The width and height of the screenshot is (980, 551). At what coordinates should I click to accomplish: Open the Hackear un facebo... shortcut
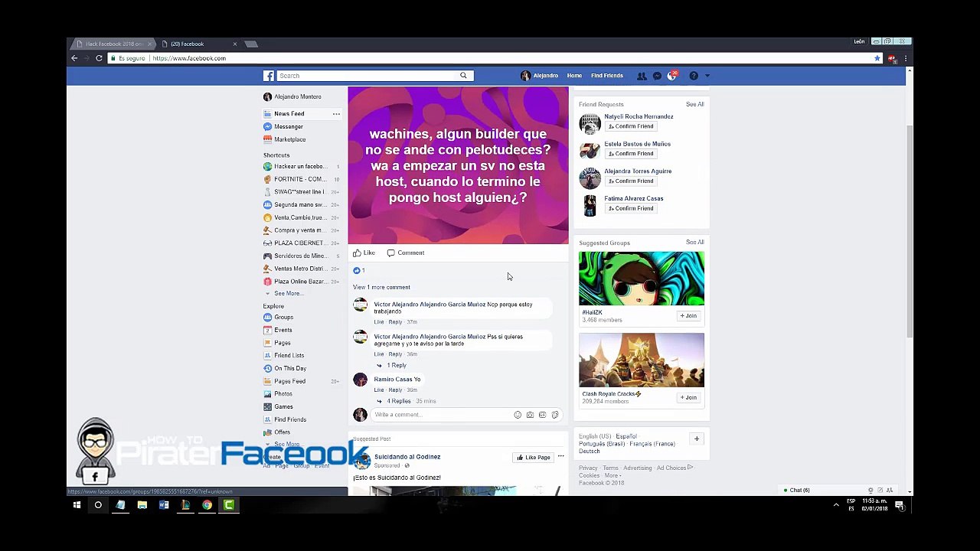click(300, 166)
